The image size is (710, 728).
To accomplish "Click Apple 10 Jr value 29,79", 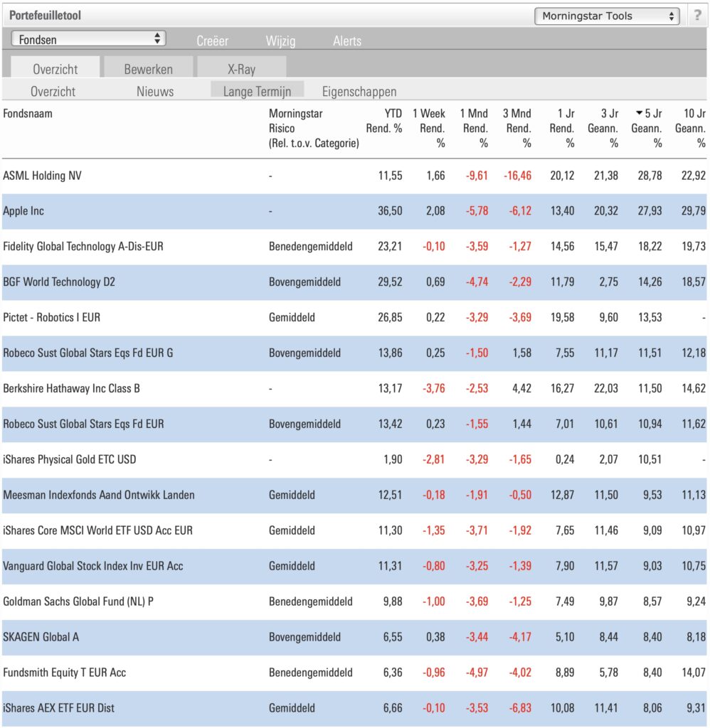I will (x=693, y=210).
